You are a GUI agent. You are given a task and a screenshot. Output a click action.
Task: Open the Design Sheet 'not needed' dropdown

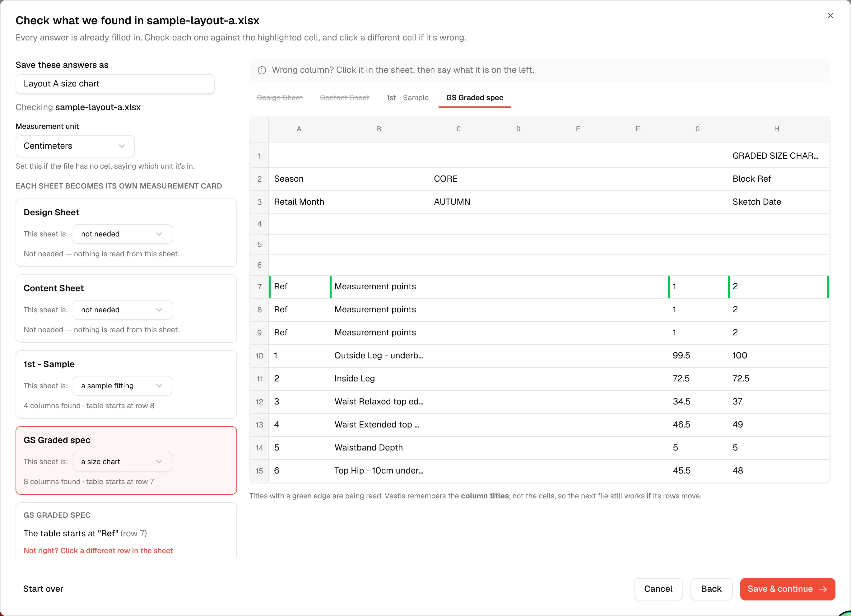122,234
